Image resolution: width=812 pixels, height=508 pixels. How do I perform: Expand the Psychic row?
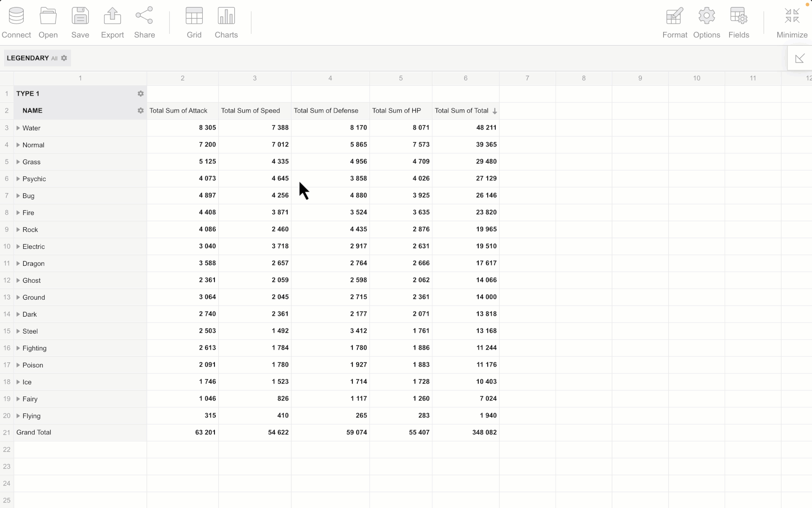pyautogui.click(x=18, y=179)
